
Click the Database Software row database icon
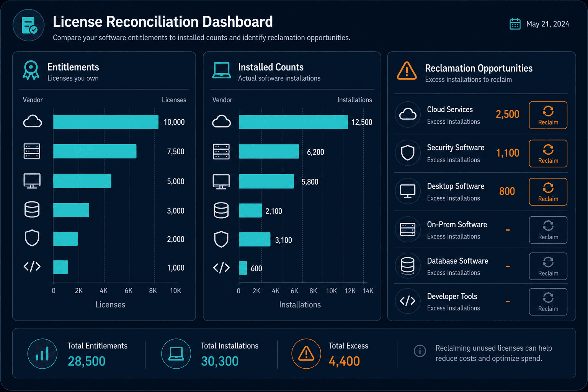(x=408, y=266)
